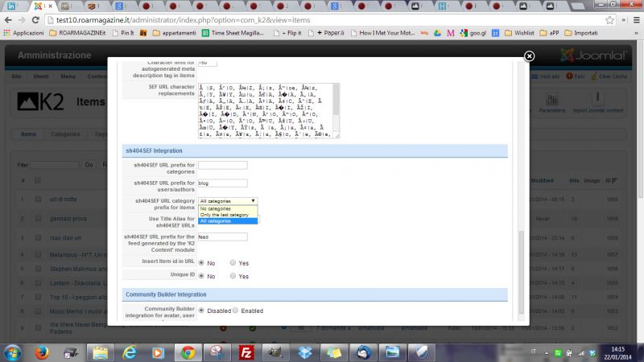Open Thunderbird from the taskbar
The image size is (644, 362).
[x=363, y=352]
